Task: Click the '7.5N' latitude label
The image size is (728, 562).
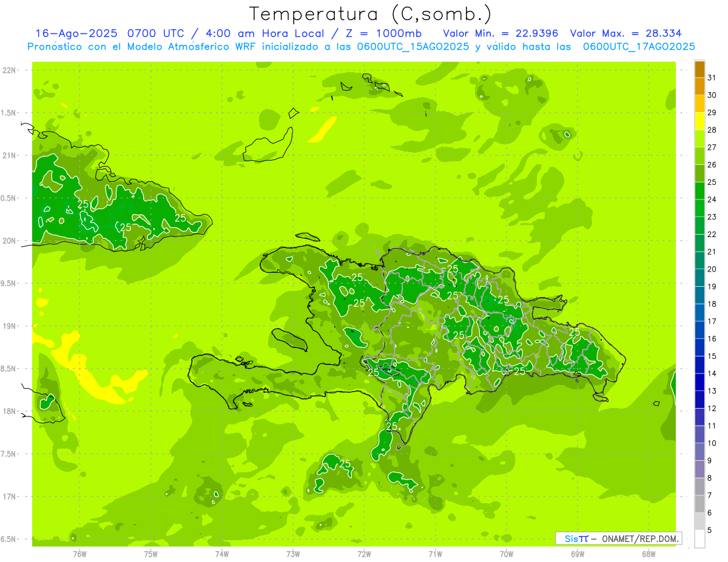Action: point(8,453)
